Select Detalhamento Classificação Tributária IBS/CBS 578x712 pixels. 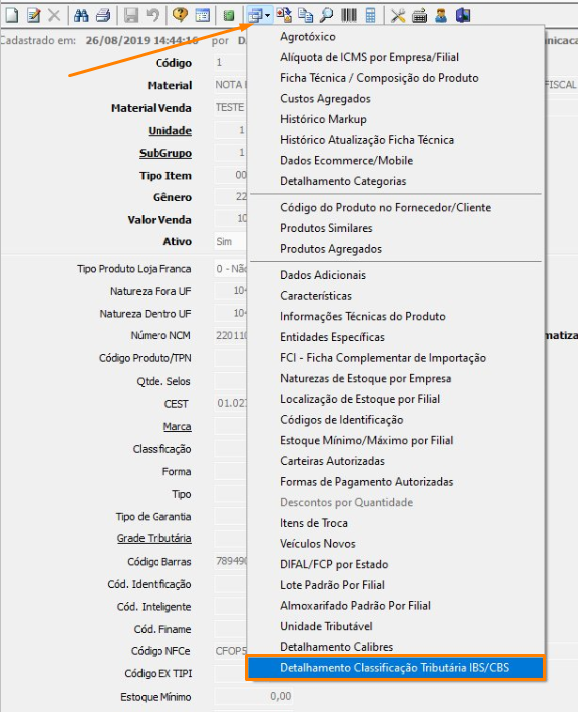pos(396,668)
